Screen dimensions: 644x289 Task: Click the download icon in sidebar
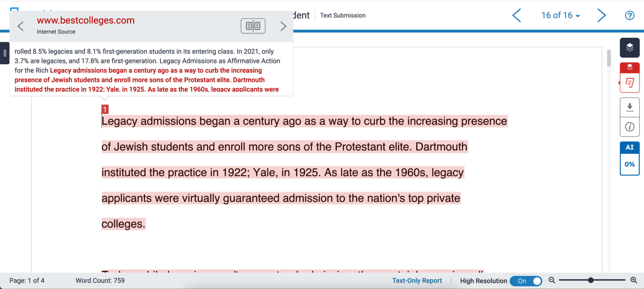(630, 107)
